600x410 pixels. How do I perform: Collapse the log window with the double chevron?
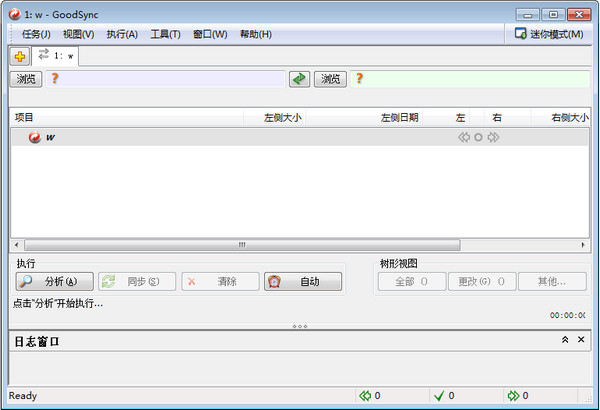click(565, 340)
